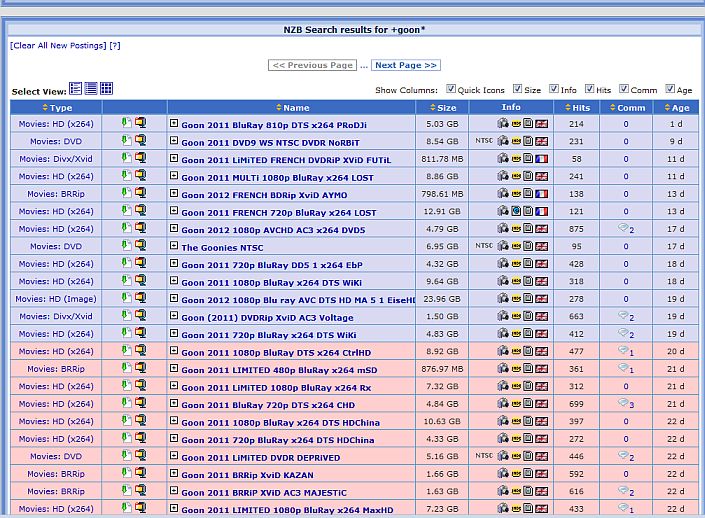Viewport: 705px width, 518px height.
Task: Add Goon 2012 1080p Blu ray AVC EiseHD to cart
Action: pos(141,298)
